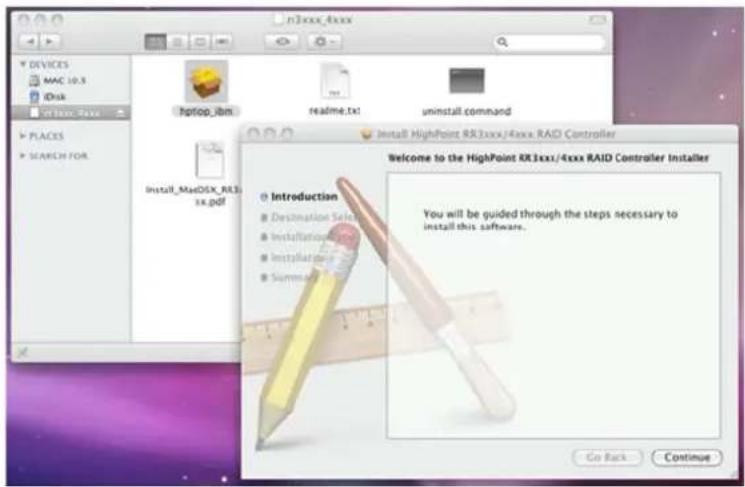The width and height of the screenshot is (745, 487).
Task: Switch Finder to list view
Action: click(178, 42)
